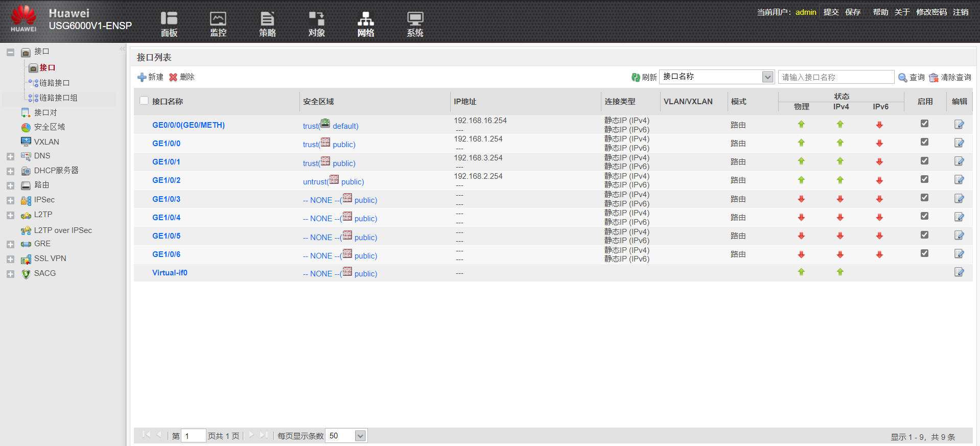Toggle the 启用 checkbox for GE1/0/4
The image size is (980, 446).
click(924, 216)
